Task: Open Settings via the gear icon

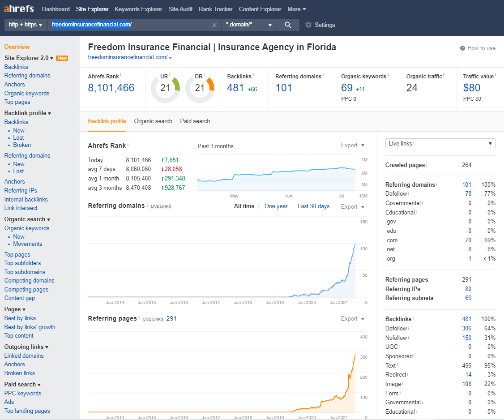Action: (x=308, y=25)
